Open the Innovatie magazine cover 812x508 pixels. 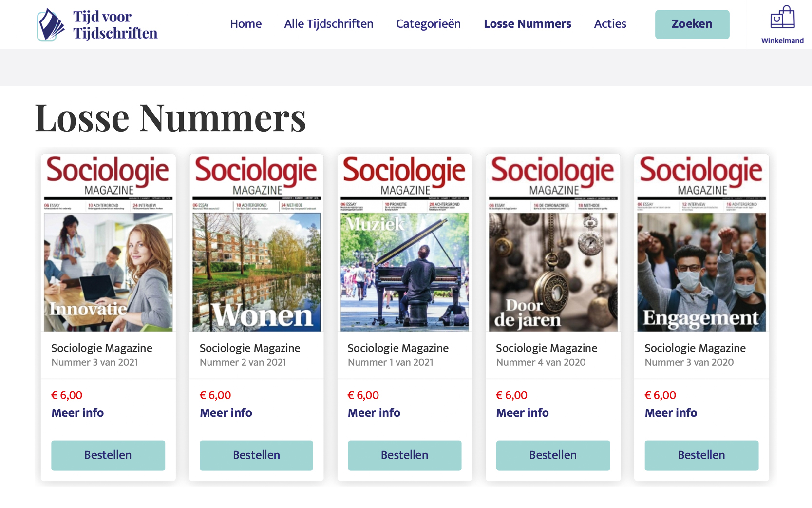(x=108, y=243)
